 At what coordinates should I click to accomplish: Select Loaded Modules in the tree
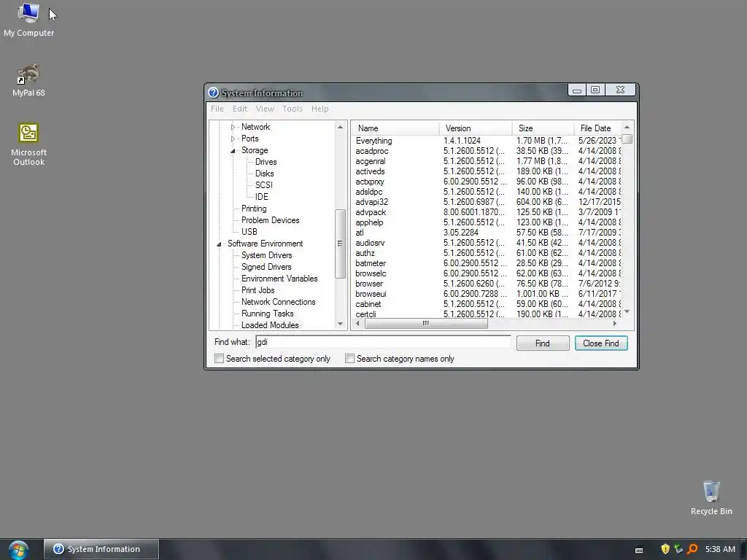click(270, 325)
